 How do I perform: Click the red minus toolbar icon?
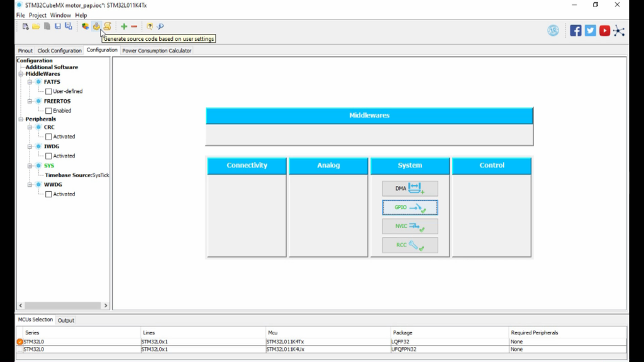point(134,26)
